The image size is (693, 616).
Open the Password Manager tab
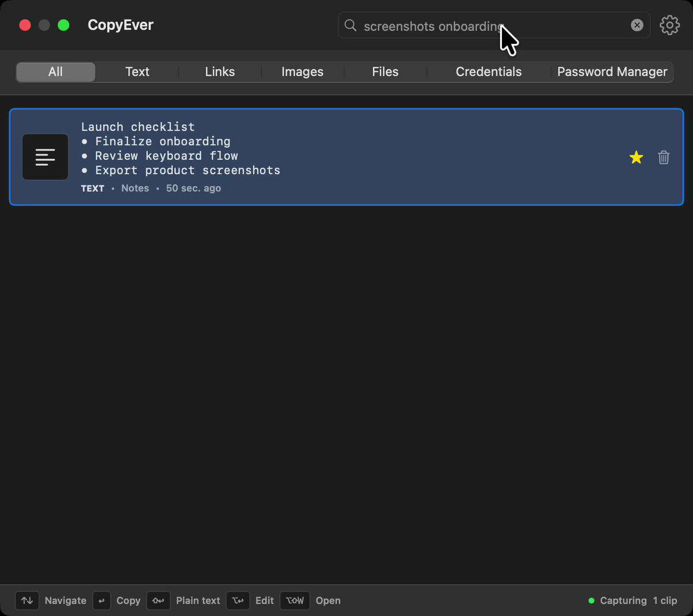coord(612,72)
